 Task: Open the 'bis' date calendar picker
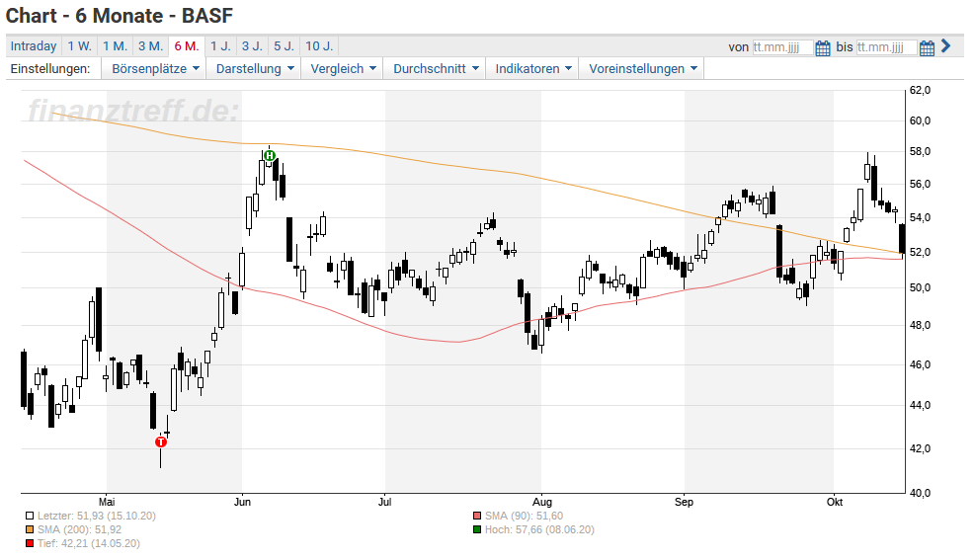click(927, 47)
